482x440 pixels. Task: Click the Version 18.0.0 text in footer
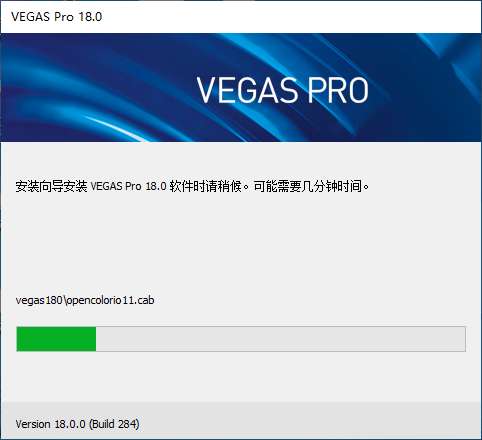coord(51,424)
